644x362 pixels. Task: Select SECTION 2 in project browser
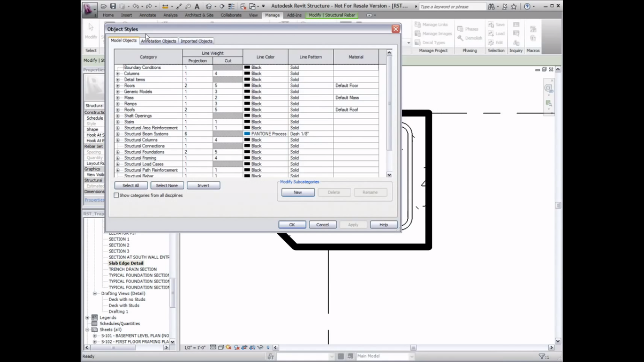119,245
